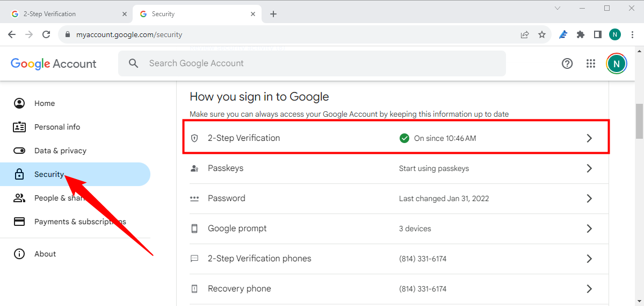Reload the page using refresh icon
The image size is (644, 306).
[x=46, y=34]
